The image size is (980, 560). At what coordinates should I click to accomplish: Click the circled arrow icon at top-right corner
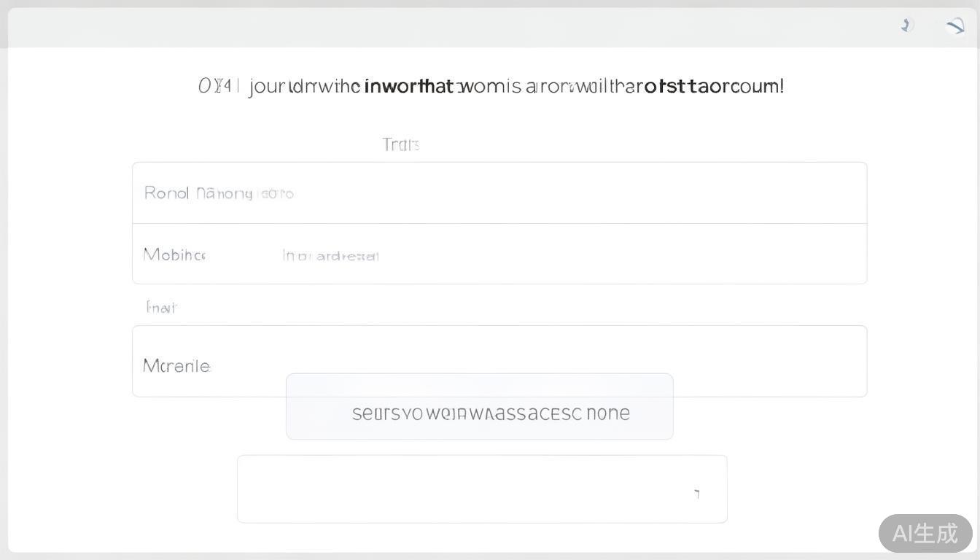(x=955, y=26)
